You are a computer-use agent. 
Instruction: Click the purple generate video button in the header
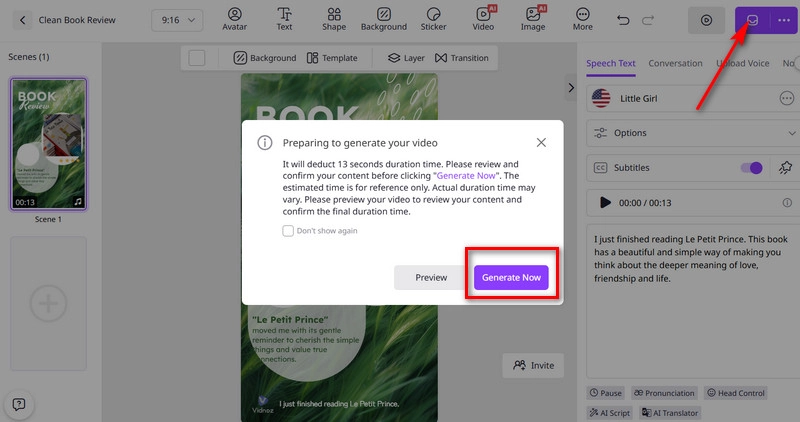click(753, 20)
